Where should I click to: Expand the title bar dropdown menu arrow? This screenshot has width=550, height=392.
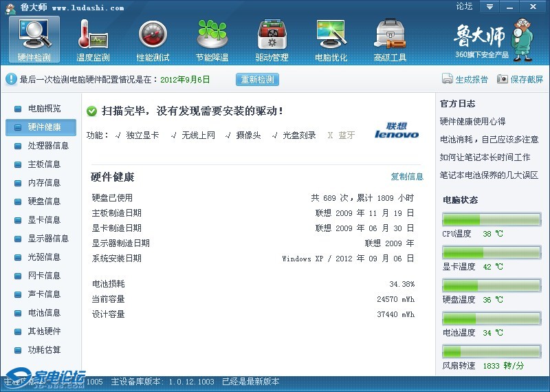tap(489, 7)
